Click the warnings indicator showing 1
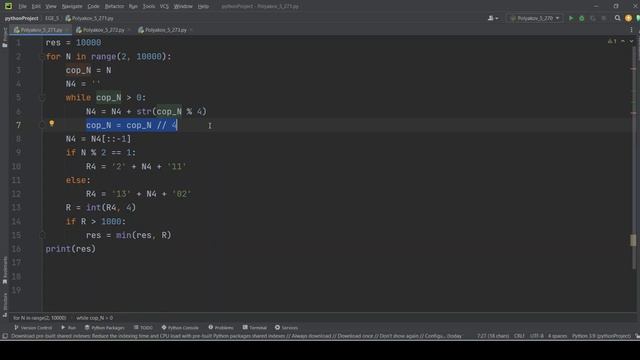Screen dimensions: 640x360 pos(612,41)
